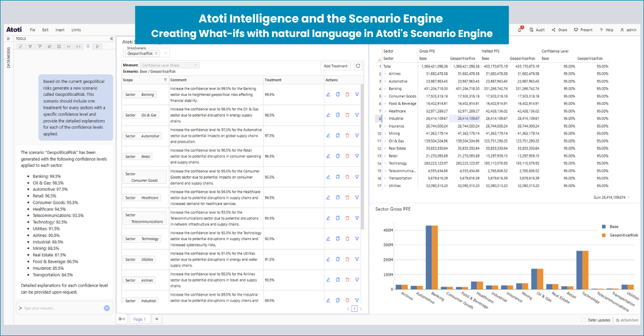644x336 pixels.
Task: Toggle the Base series in the chart legend
Action: pyautogui.click(x=603, y=227)
